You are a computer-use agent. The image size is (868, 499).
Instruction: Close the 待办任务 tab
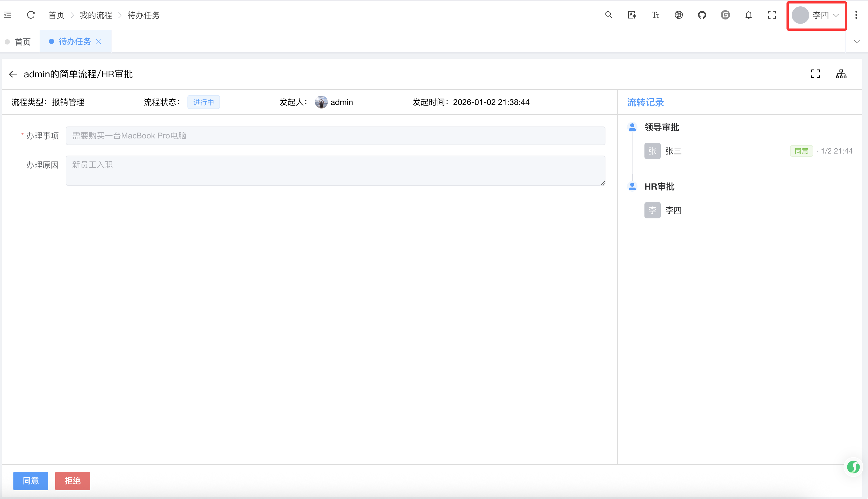click(x=98, y=41)
